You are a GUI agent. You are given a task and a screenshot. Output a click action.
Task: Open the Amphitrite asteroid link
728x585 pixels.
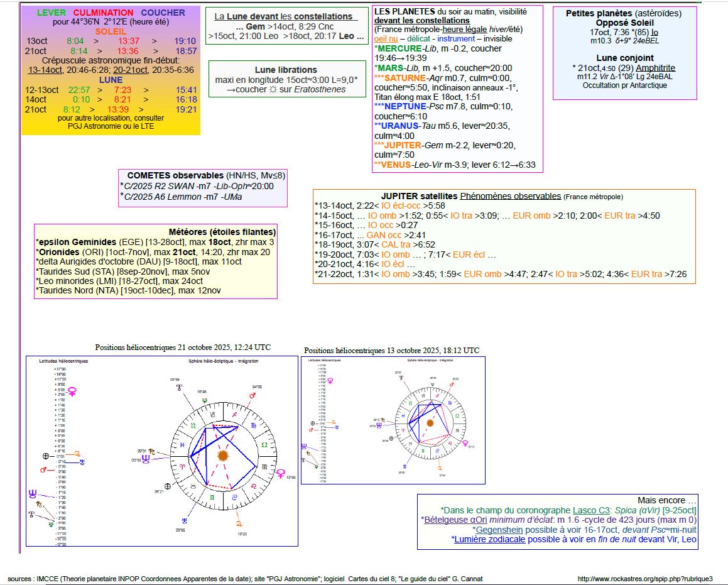tap(655, 68)
